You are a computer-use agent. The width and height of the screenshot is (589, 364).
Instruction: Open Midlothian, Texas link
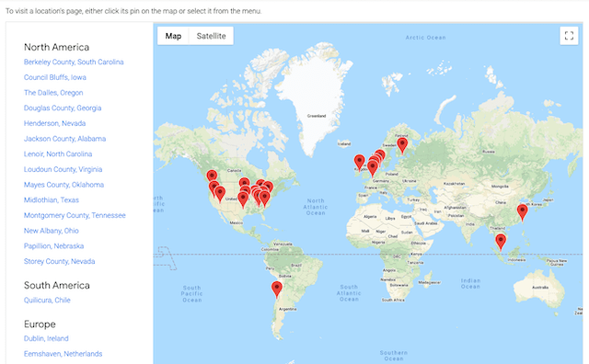[x=52, y=200]
